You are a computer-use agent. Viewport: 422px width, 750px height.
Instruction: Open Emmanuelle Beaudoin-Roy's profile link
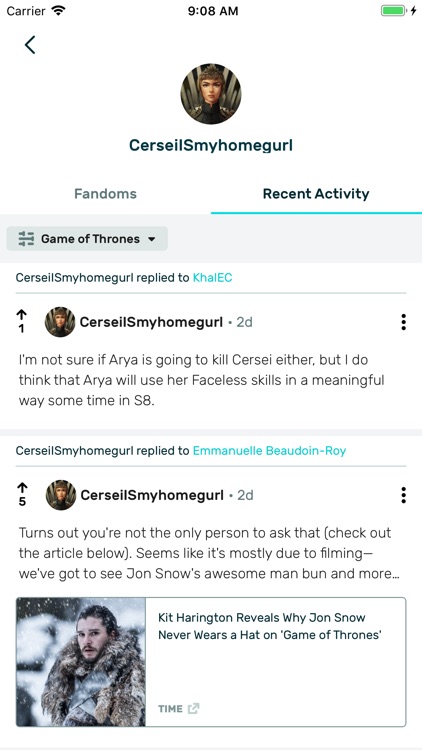click(x=269, y=451)
